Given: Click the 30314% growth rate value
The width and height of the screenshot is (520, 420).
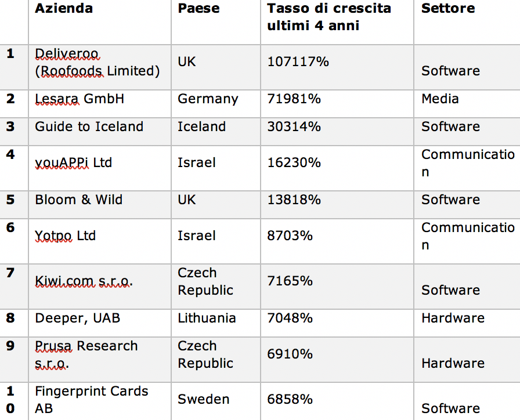Looking at the screenshot, I should pyautogui.click(x=294, y=127).
